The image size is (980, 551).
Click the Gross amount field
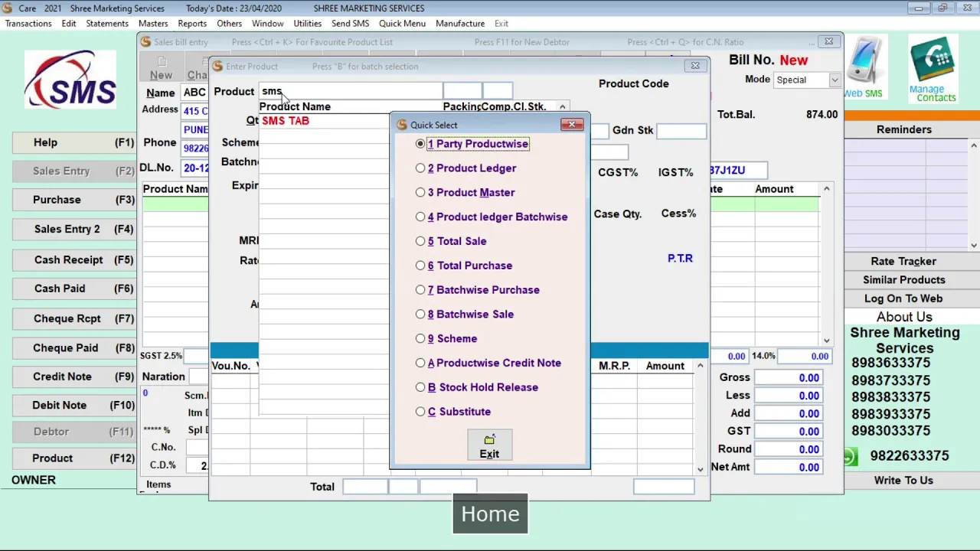point(789,377)
